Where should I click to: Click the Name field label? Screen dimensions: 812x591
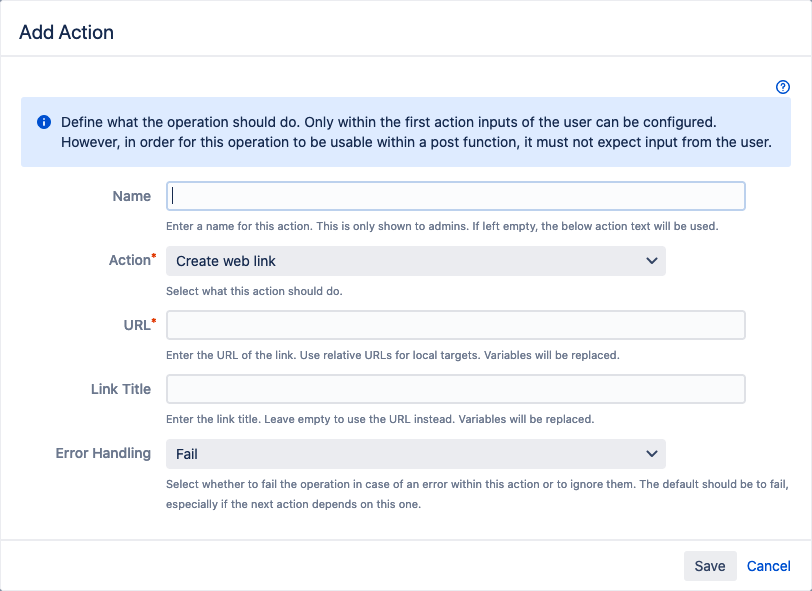tap(132, 196)
